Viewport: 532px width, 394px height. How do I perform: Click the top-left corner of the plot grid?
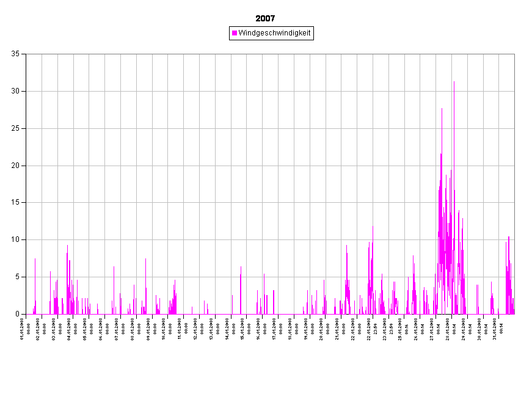coord(26,54)
